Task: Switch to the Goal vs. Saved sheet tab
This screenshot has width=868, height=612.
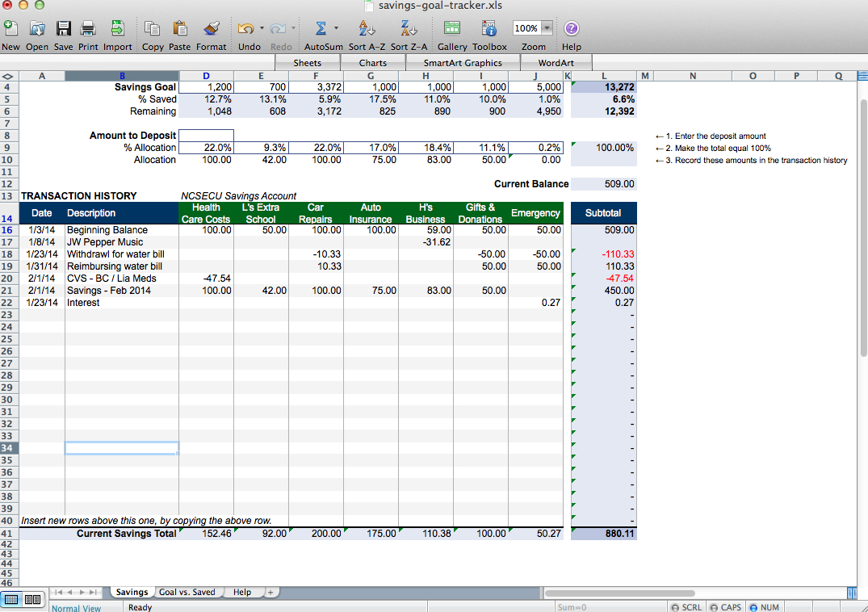Action: (187, 592)
